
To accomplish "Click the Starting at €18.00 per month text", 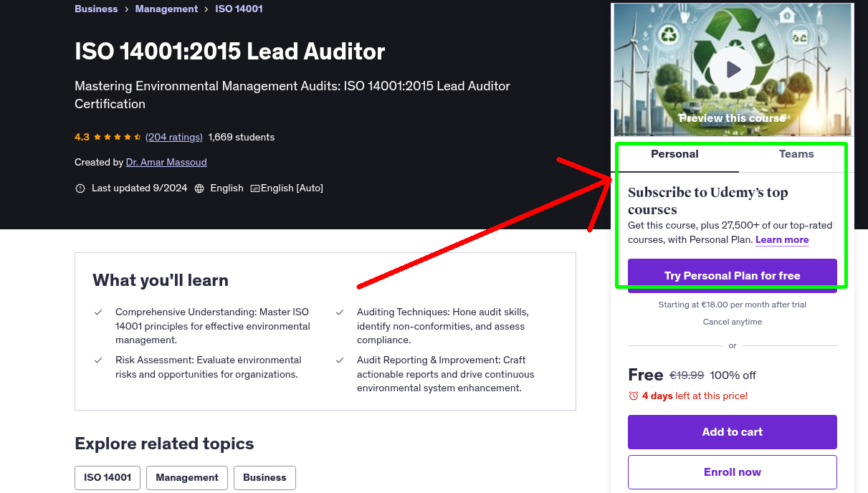I will [x=733, y=305].
